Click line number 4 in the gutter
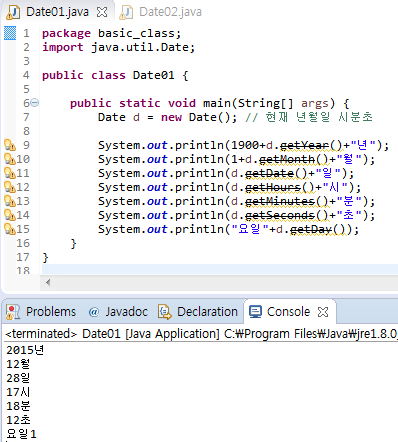Screen dimensions: 398x442 [26, 75]
